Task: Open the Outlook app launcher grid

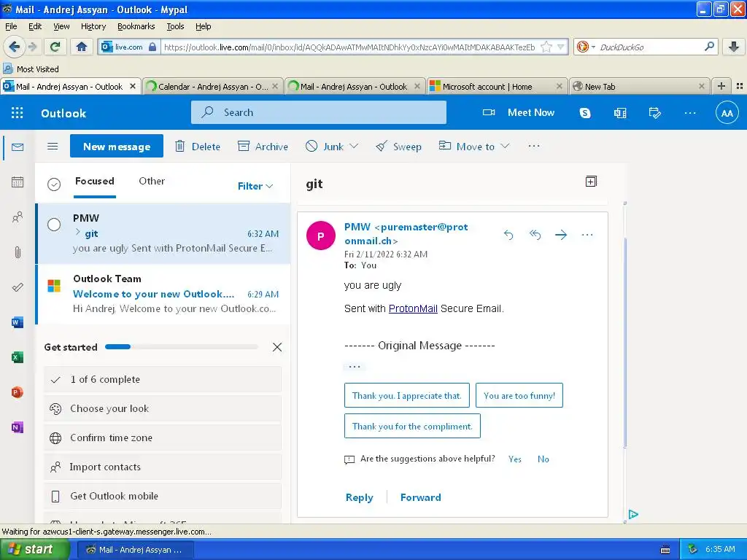Action: (x=18, y=113)
